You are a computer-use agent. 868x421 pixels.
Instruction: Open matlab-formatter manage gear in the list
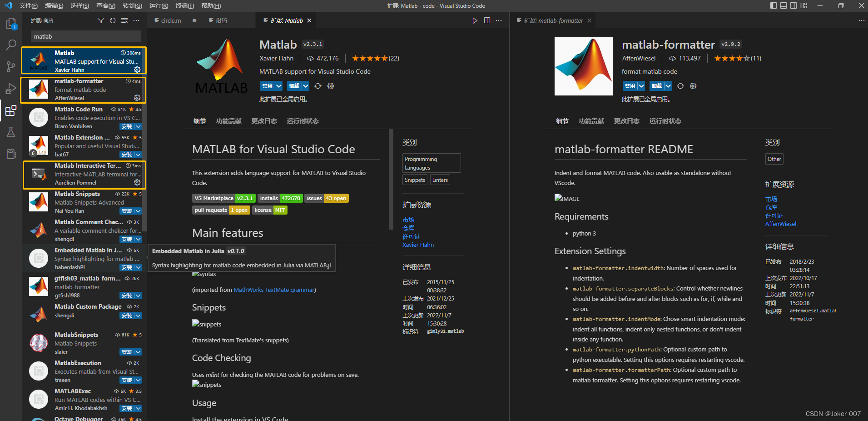click(x=137, y=98)
